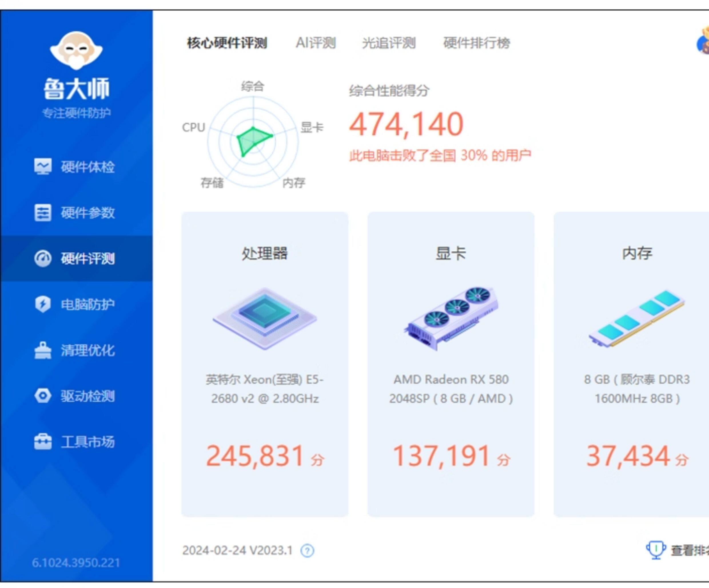Click the radar performance chart

253,142
